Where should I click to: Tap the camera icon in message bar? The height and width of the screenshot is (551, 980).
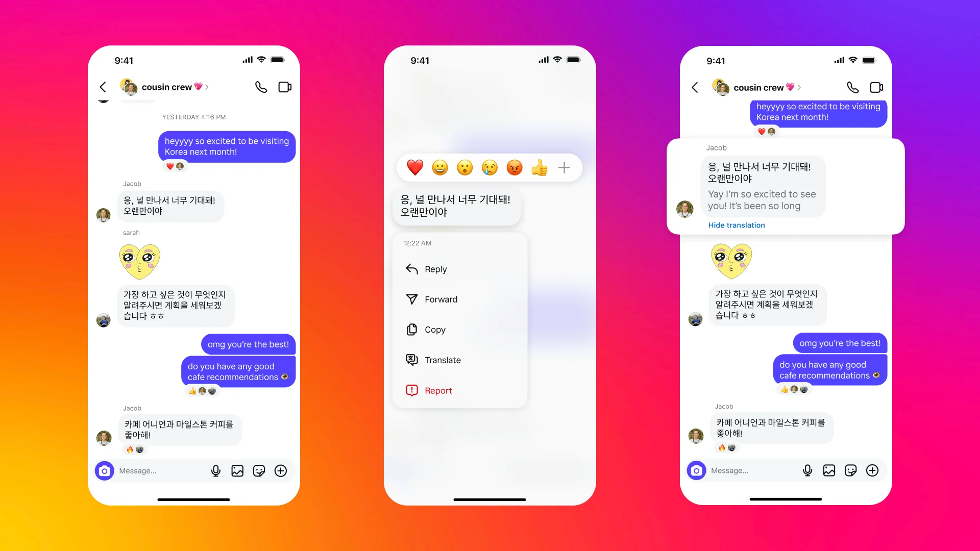(104, 470)
